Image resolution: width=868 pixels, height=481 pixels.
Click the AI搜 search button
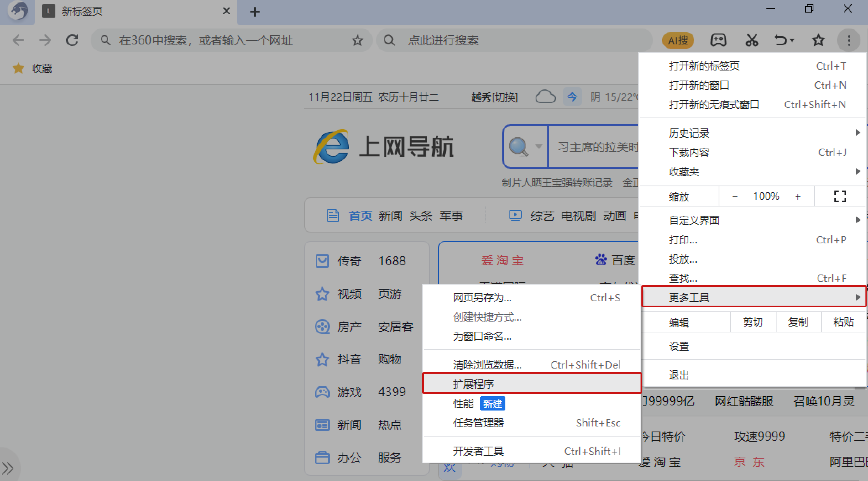[678, 41]
